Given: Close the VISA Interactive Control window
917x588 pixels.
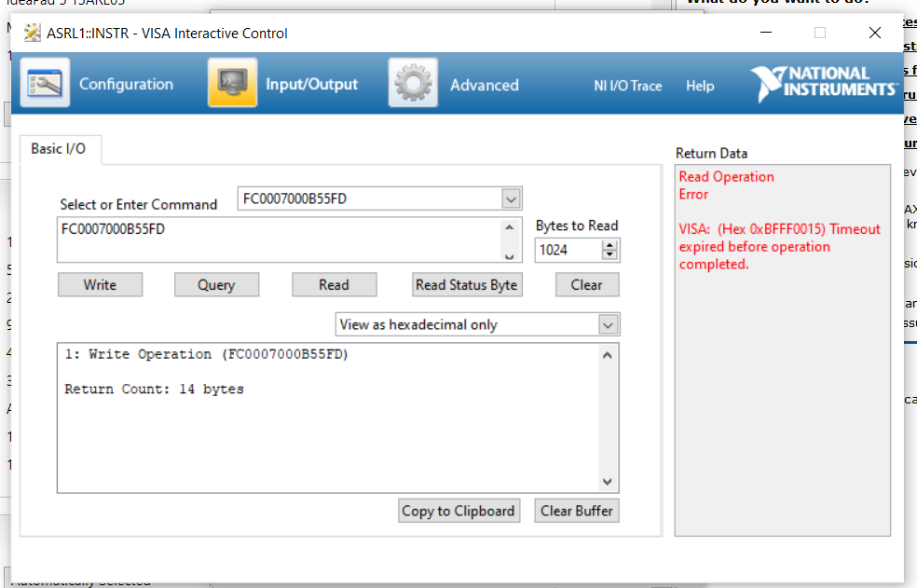Looking at the screenshot, I should tap(874, 33).
